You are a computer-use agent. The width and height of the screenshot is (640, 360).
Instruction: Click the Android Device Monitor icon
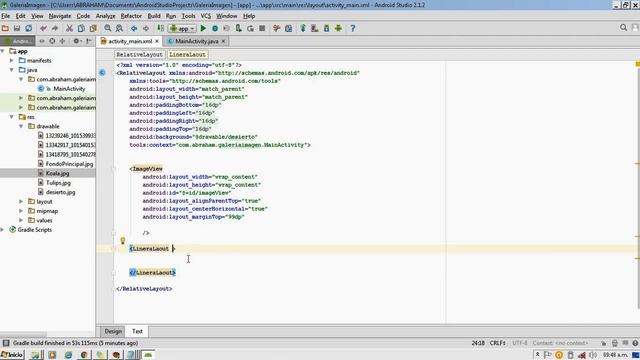pyautogui.click(x=338, y=28)
